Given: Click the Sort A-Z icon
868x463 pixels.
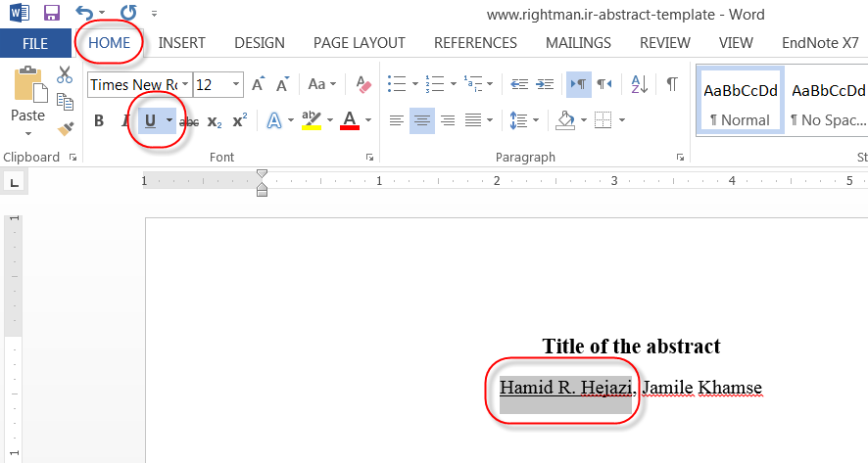Looking at the screenshot, I should [639, 85].
